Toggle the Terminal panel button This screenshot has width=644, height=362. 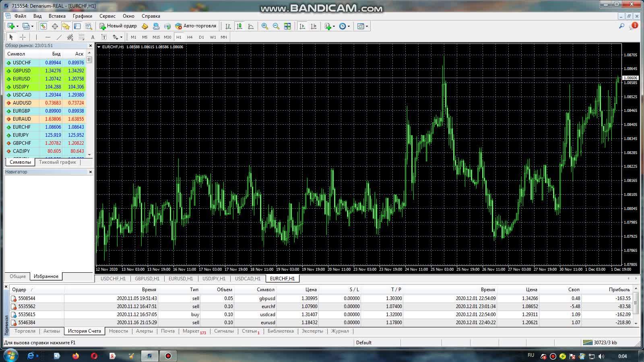77,26
